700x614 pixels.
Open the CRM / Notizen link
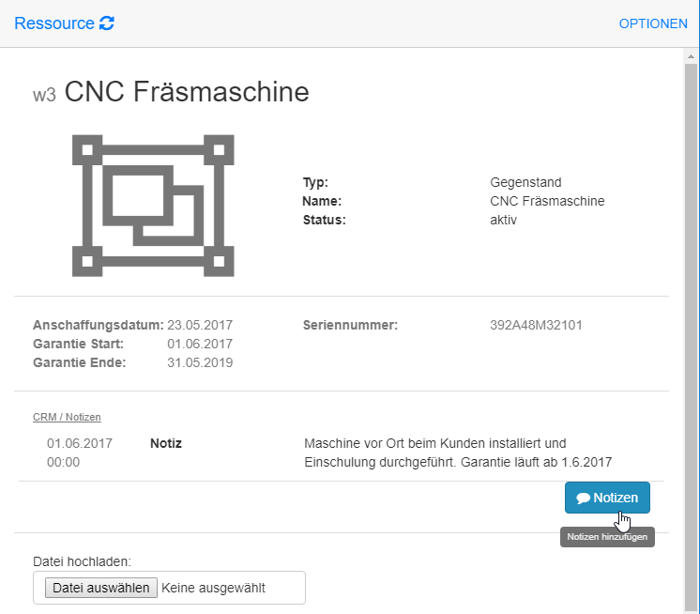pyautogui.click(x=67, y=417)
